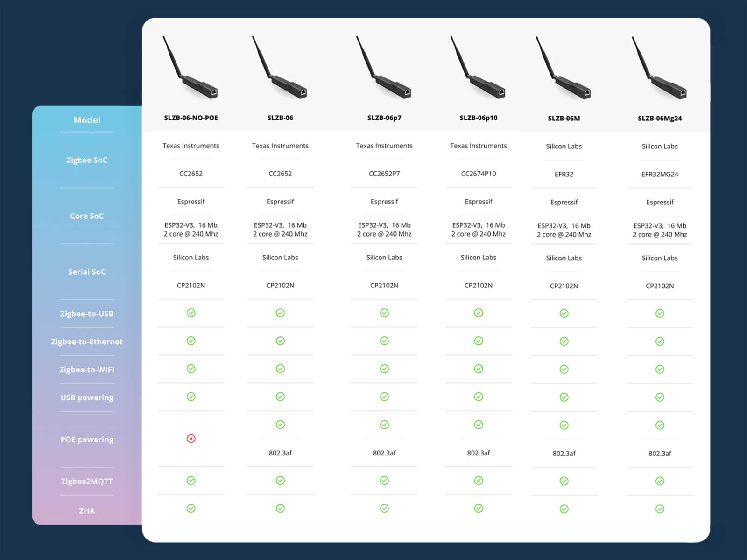Click the Zigbee-to-USB row label
Screen dimensions: 747x560
pos(87,314)
